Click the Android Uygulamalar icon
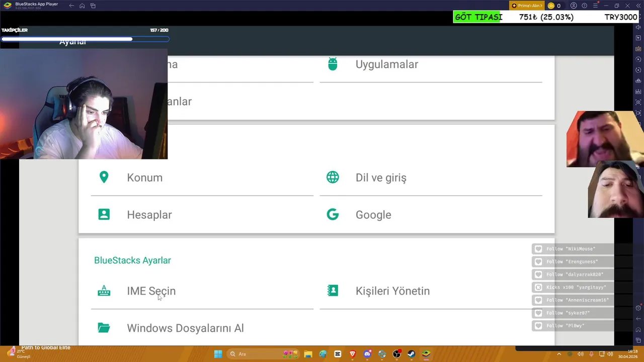Image resolution: width=644 pixels, height=362 pixels. coord(333,64)
